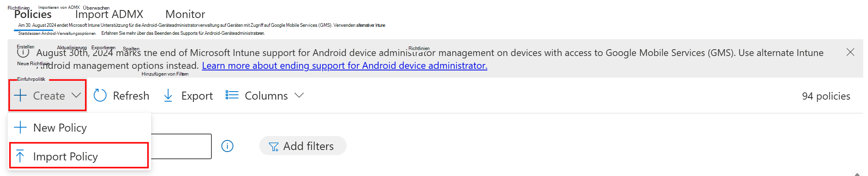Click the plus icon beside New Policy

(20, 128)
